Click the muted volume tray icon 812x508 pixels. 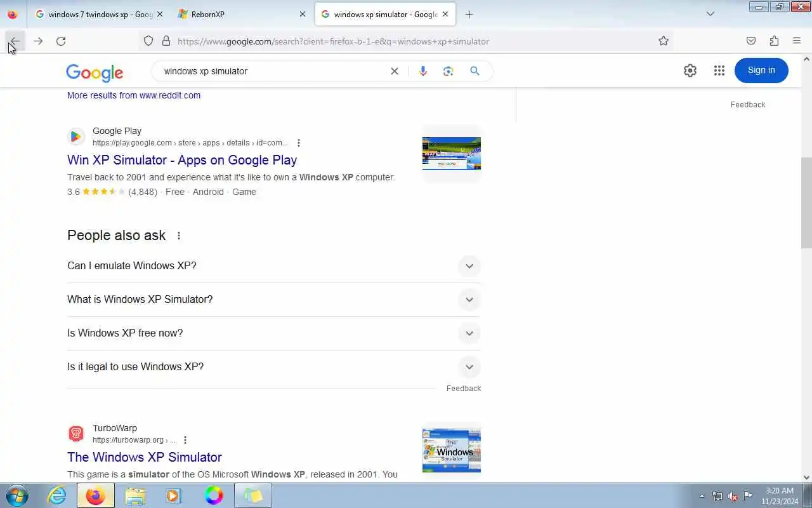click(x=733, y=496)
